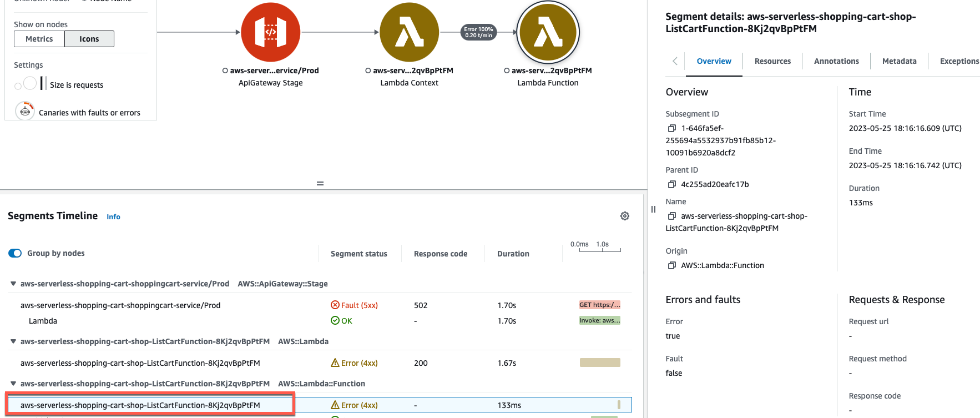Switch node display to Icons

pos(89,39)
